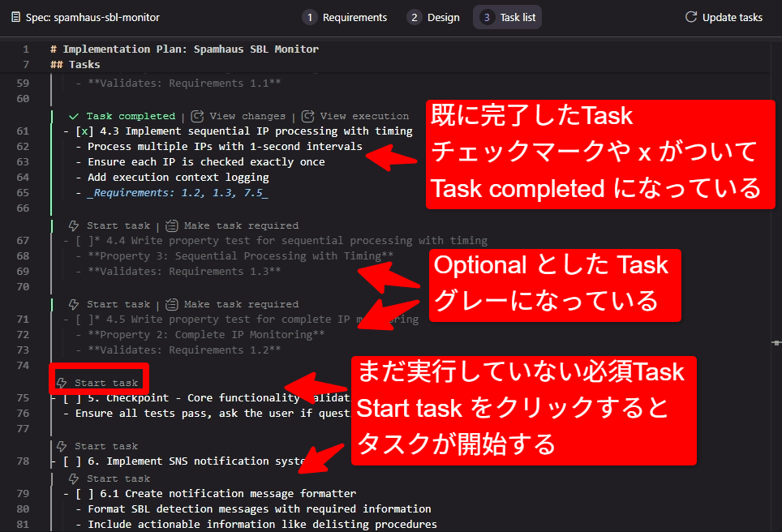Switch to the Design tab
This screenshot has height=532, width=782.
click(434, 17)
